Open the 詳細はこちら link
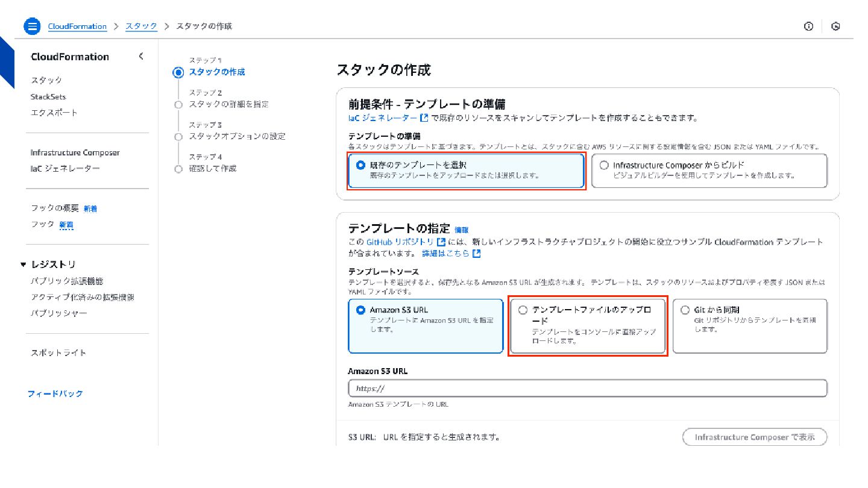868x488 pixels. coord(445,253)
